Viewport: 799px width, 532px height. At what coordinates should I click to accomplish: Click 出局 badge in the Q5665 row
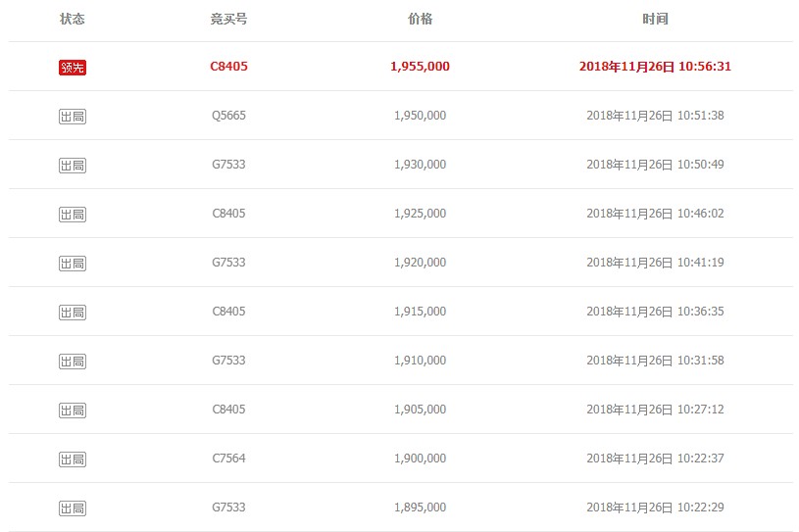pos(73,117)
